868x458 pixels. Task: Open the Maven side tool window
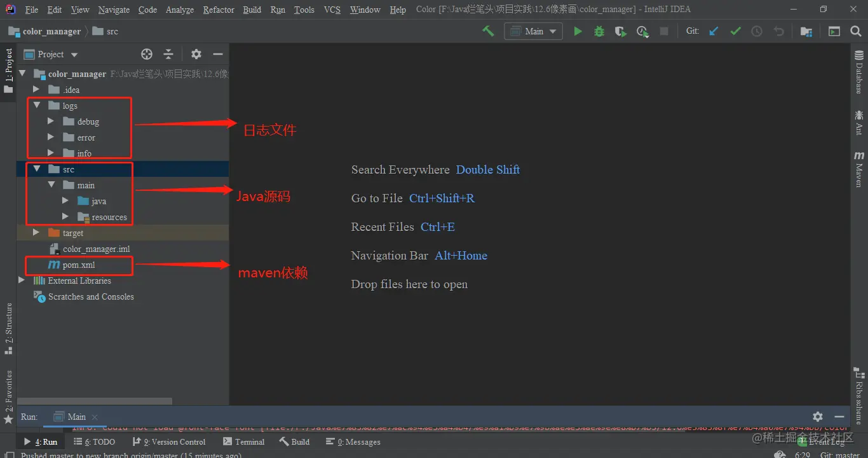859,169
